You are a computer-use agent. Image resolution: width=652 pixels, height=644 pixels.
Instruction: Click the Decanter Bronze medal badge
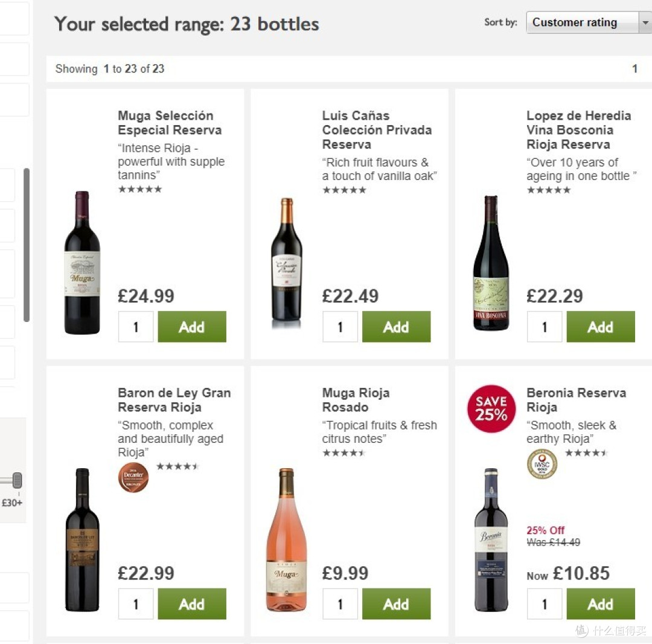click(x=133, y=477)
